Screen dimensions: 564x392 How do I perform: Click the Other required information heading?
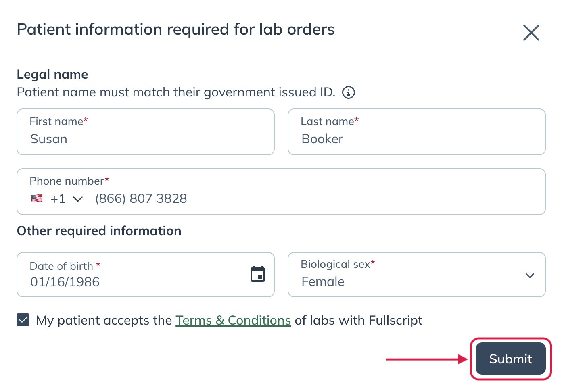(x=99, y=231)
